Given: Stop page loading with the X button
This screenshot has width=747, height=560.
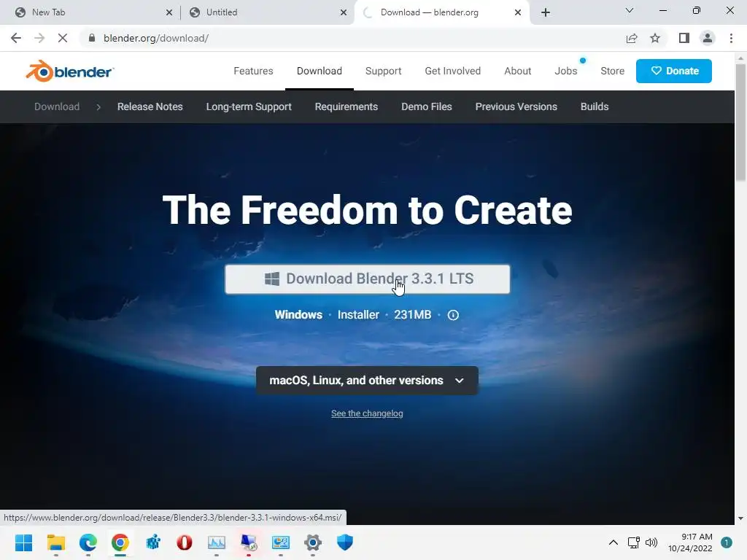Looking at the screenshot, I should 63,38.
